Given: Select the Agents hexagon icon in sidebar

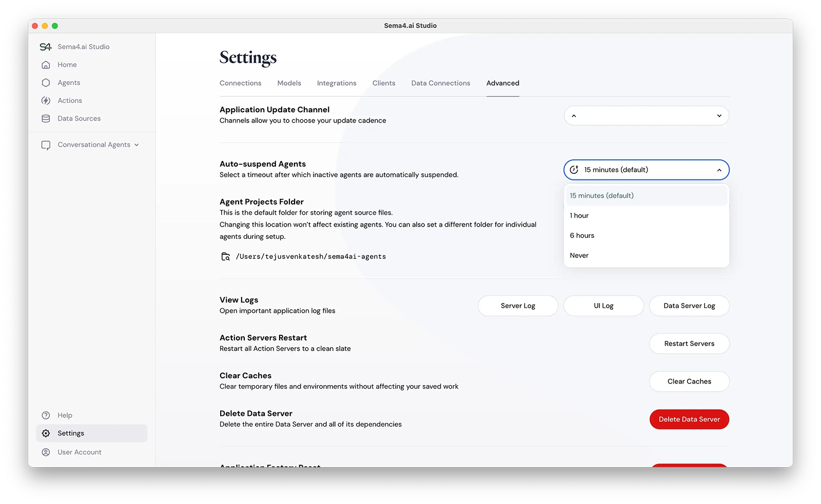Looking at the screenshot, I should [46, 83].
